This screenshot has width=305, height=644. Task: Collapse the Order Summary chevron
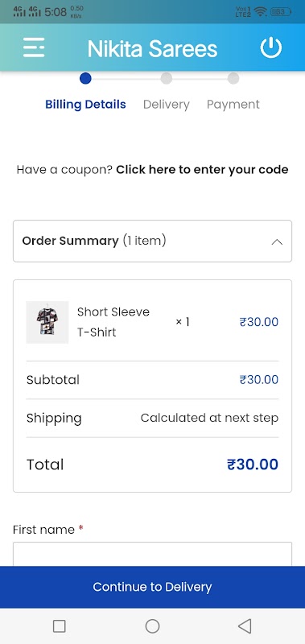click(x=277, y=242)
